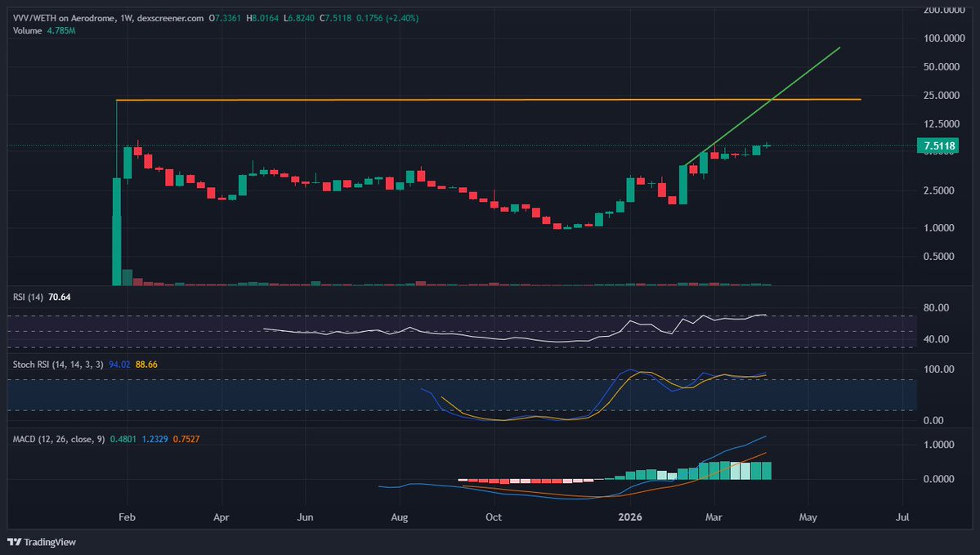
Task: Select the orange horizontal resistance line
Action: click(x=490, y=100)
